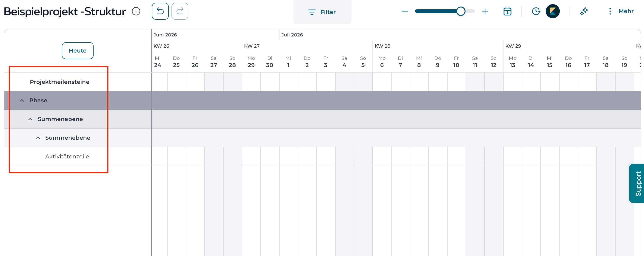Open the Filter panel

coord(322,12)
